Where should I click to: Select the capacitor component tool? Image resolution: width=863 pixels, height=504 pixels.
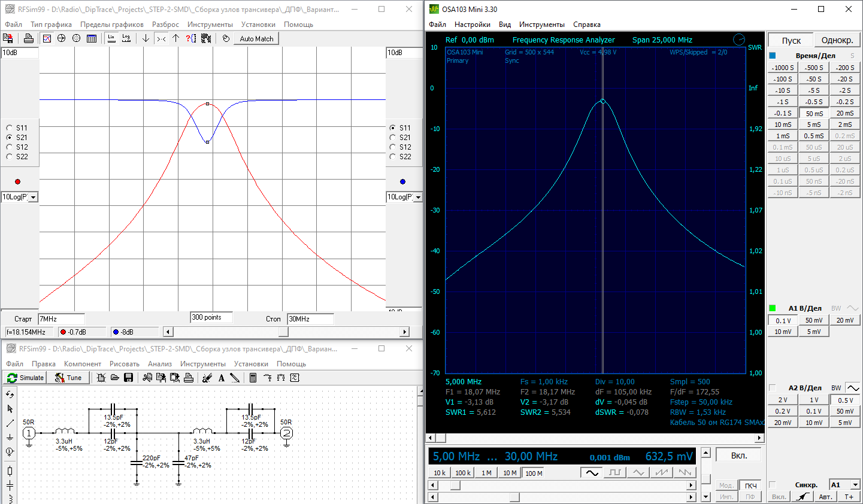(10, 485)
